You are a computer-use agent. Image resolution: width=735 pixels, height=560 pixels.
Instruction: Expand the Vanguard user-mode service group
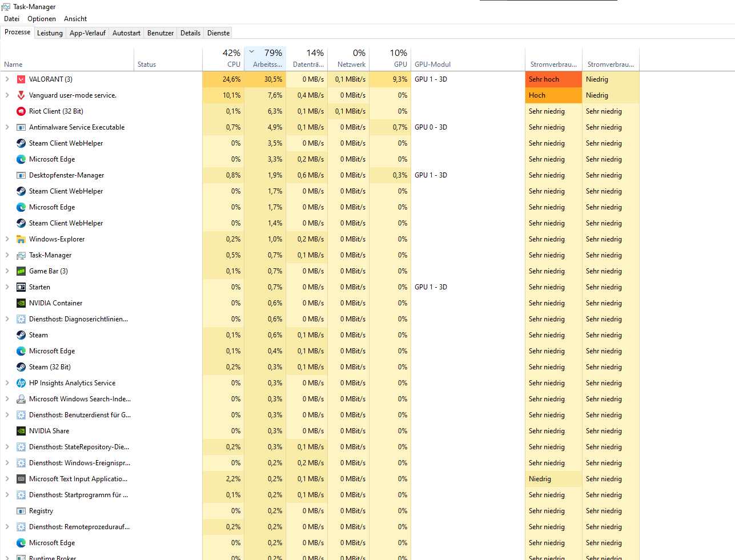[x=7, y=95]
